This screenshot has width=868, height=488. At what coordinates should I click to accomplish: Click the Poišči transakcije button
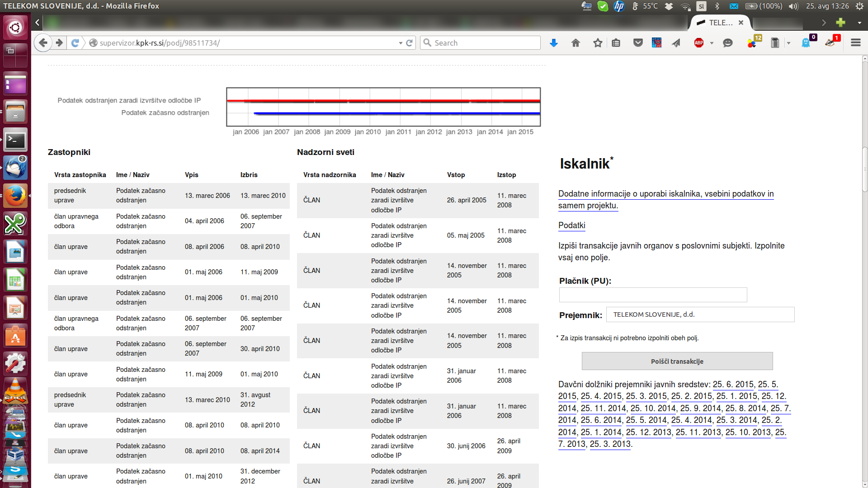click(x=677, y=361)
